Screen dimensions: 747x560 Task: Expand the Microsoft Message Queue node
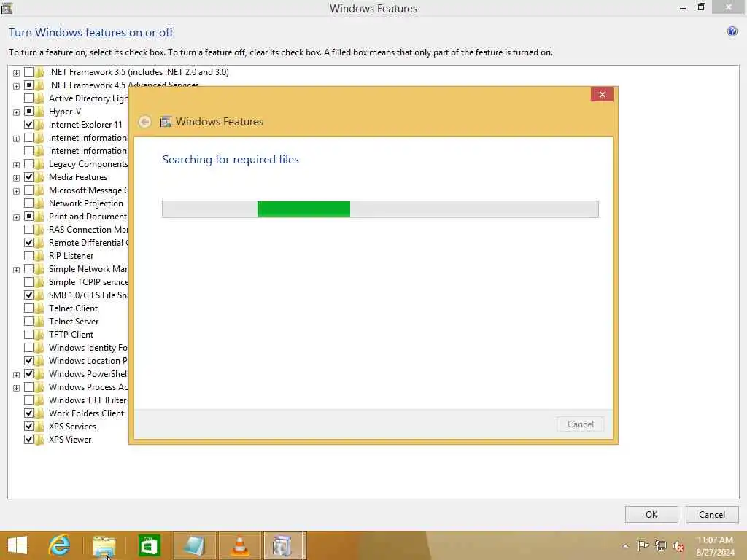point(16,191)
